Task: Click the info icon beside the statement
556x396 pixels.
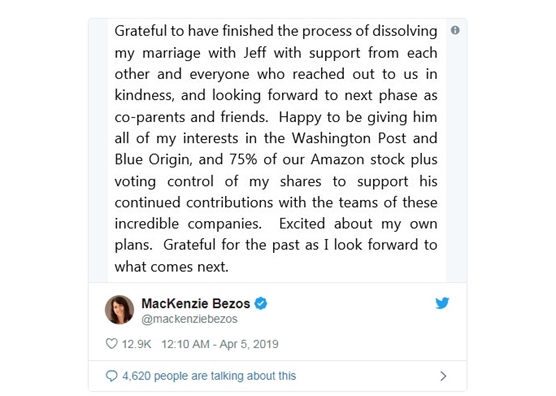Action: pos(455,30)
